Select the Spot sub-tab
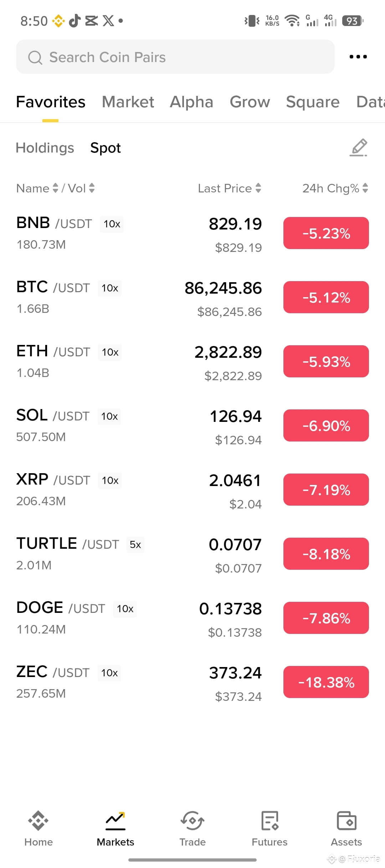The height and width of the screenshot is (868, 385). tap(106, 148)
